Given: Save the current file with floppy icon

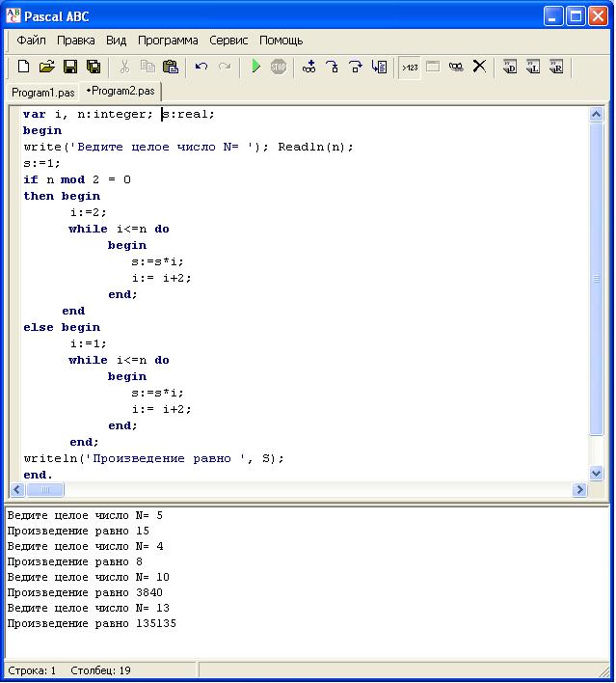Looking at the screenshot, I should [x=69, y=67].
